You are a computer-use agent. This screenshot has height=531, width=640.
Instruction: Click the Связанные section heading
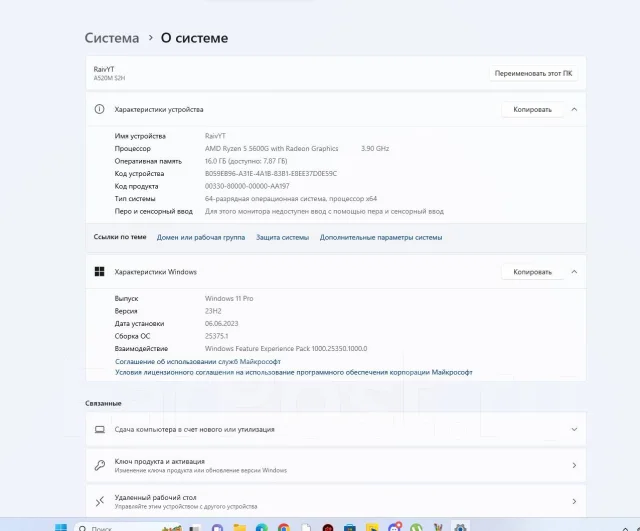tap(103, 403)
